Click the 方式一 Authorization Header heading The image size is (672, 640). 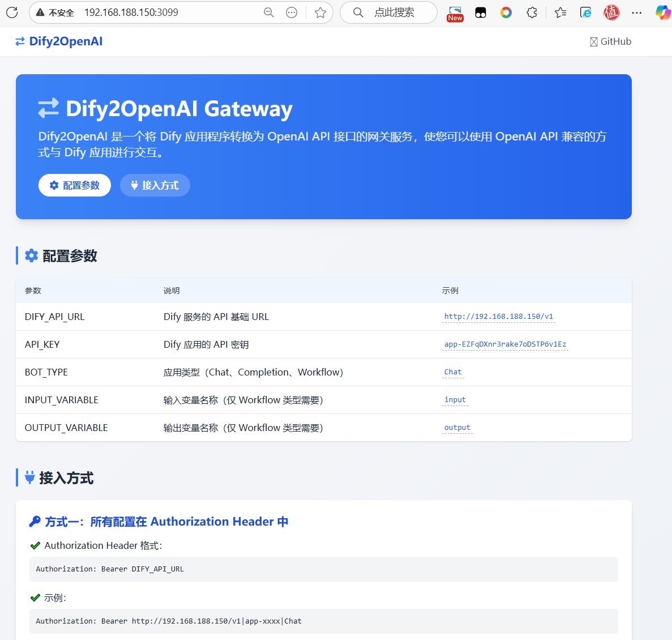(x=166, y=521)
